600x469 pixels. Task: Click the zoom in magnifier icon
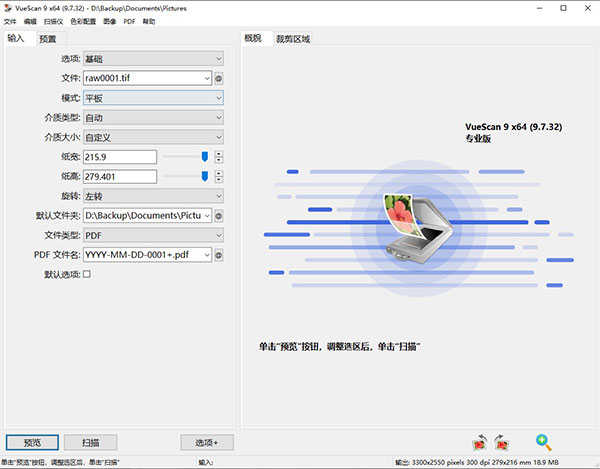tap(543, 443)
